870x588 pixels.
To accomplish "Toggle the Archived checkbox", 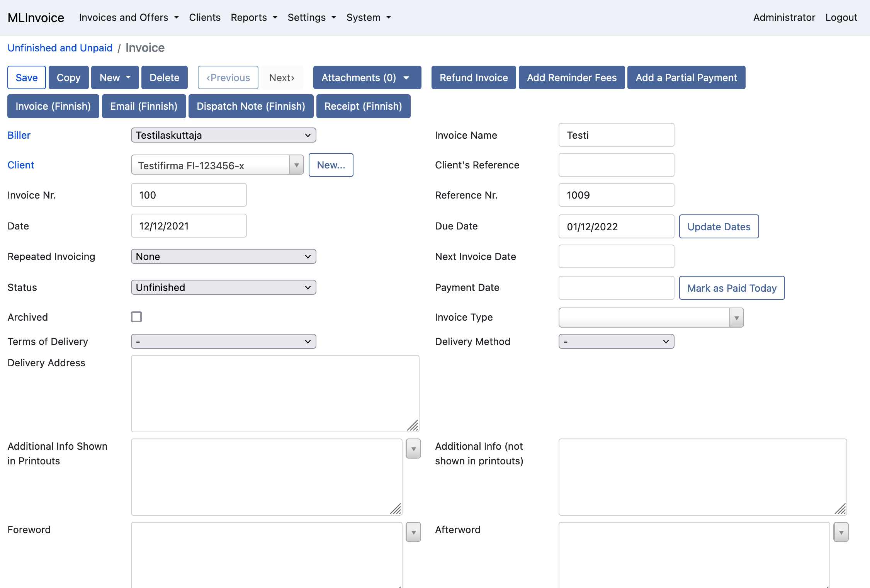I will [x=136, y=317].
